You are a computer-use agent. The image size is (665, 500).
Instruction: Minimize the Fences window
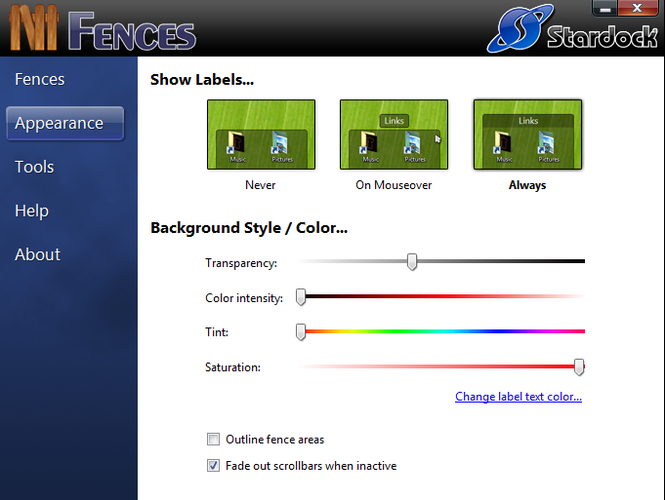click(x=605, y=8)
